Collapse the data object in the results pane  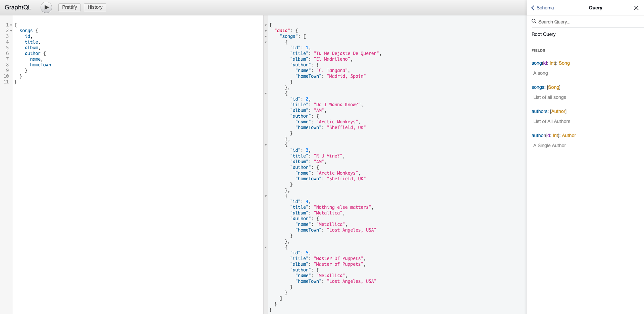click(x=266, y=30)
